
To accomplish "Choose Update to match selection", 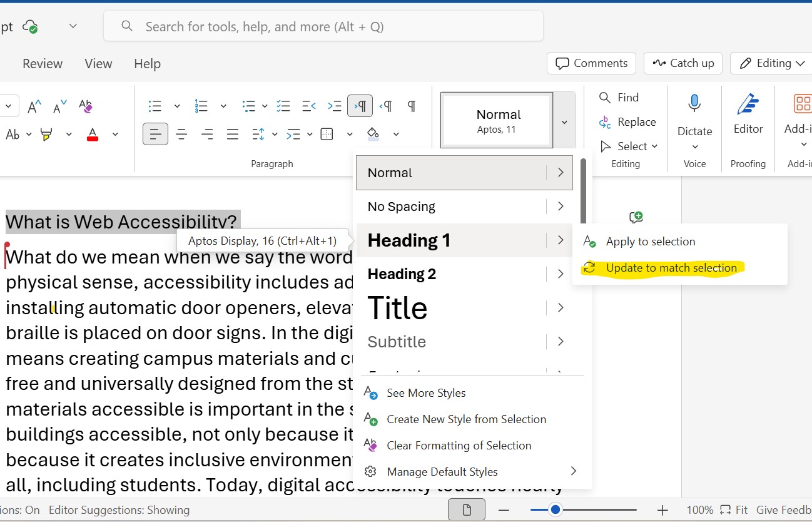I will click(x=671, y=268).
